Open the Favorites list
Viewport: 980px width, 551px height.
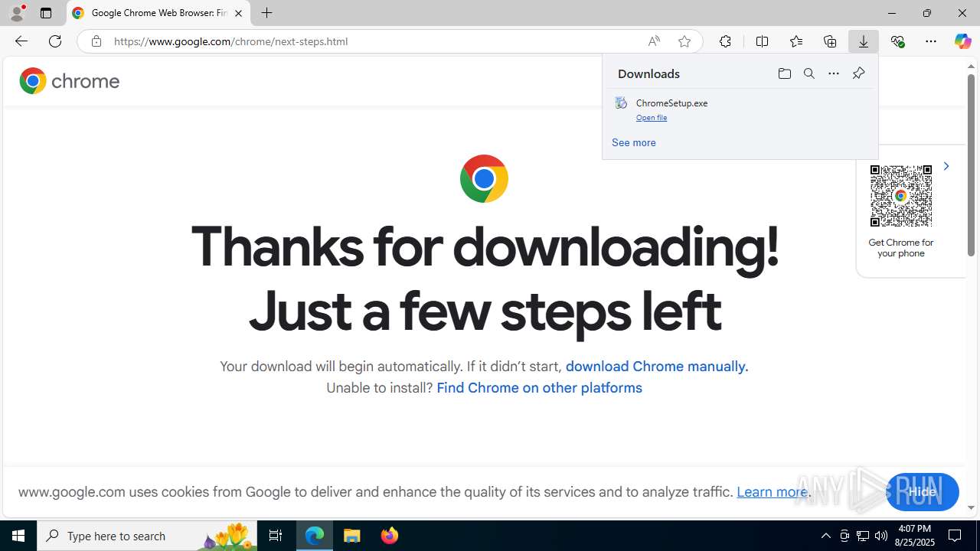[795, 41]
